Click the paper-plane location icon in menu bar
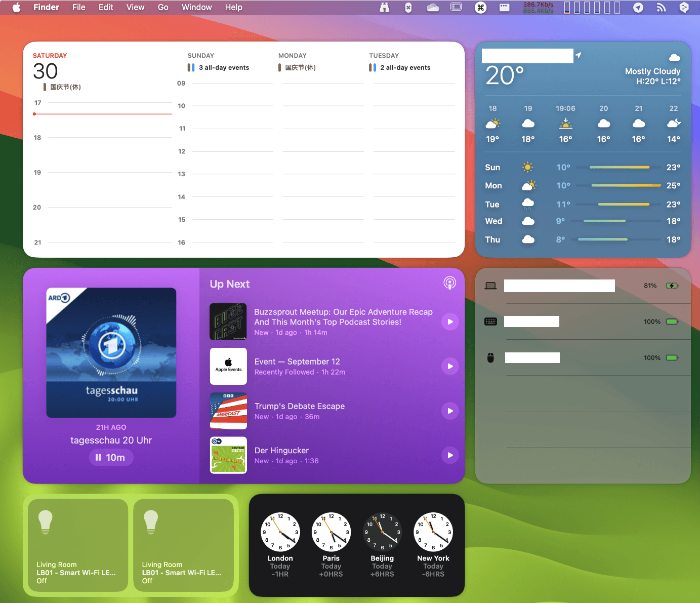Image resolution: width=700 pixels, height=603 pixels. click(x=638, y=7)
